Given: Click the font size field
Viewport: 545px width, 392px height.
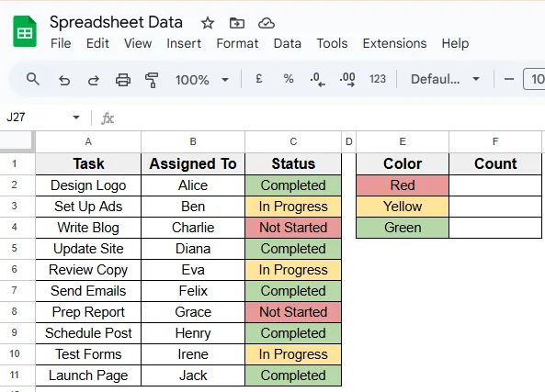Looking at the screenshot, I should [x=535, y=79].
